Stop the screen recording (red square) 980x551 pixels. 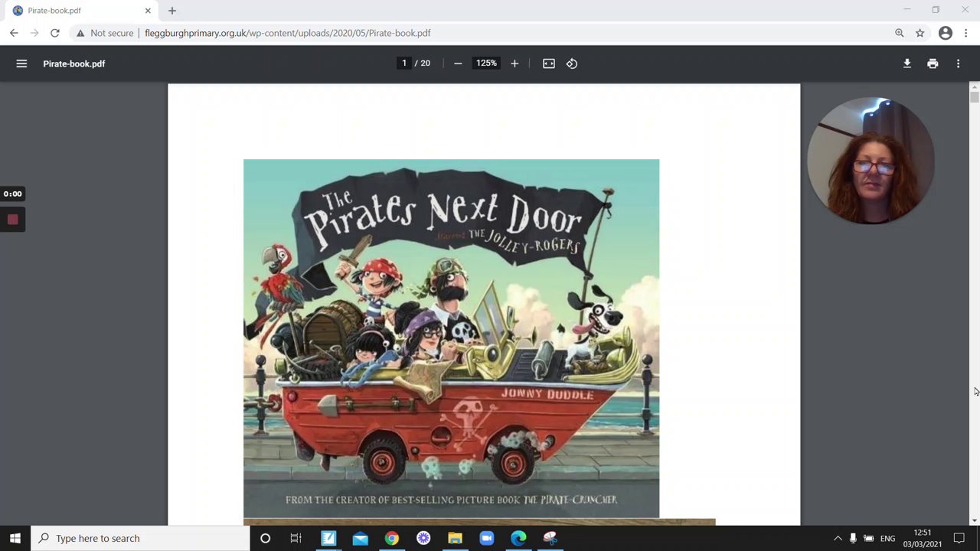12,220
